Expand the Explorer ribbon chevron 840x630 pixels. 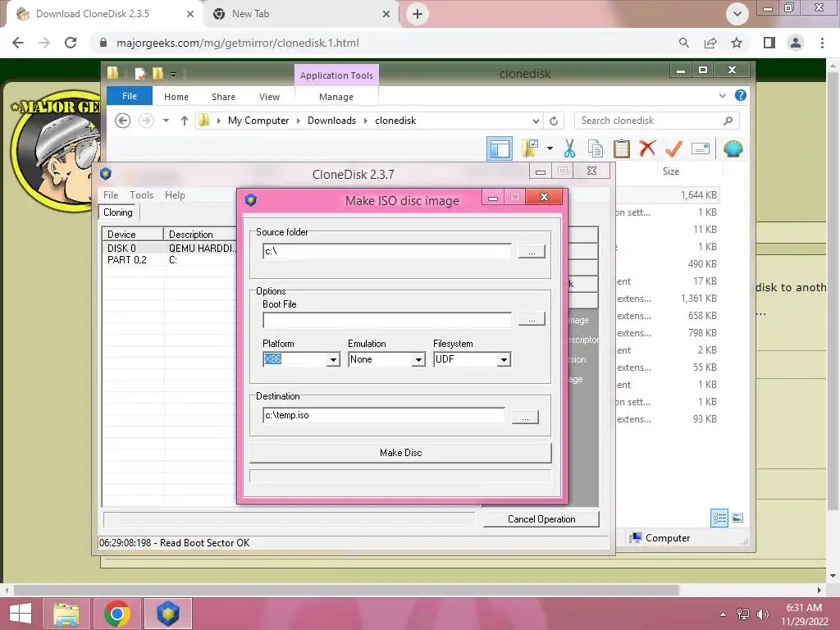coord(722,95)
